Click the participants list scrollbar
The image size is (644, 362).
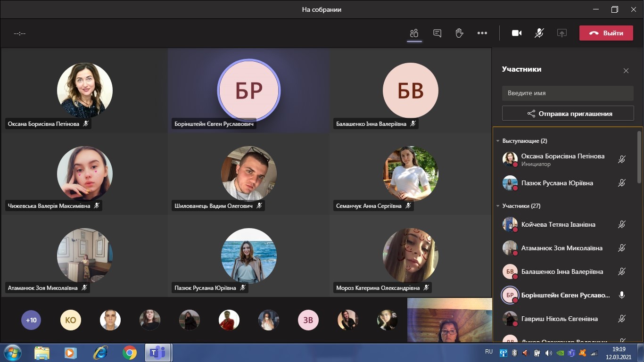pyautogui.click(x=639, y=158)
